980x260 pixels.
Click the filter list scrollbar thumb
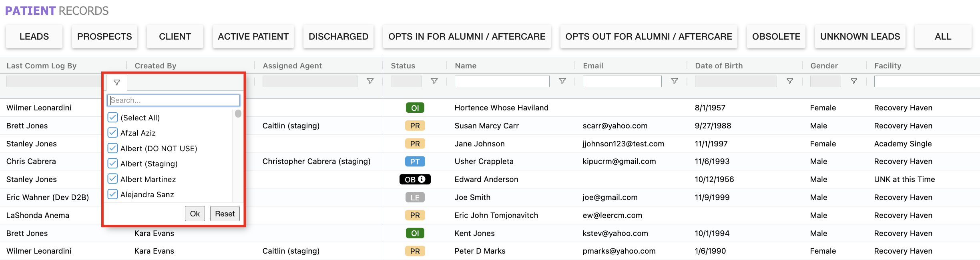pos(238,114)
